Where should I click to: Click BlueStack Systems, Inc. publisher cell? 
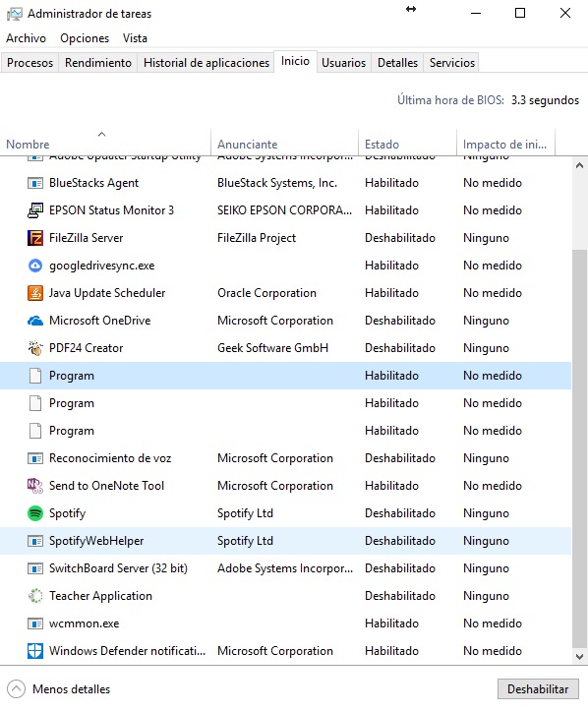tap(277, 183)
